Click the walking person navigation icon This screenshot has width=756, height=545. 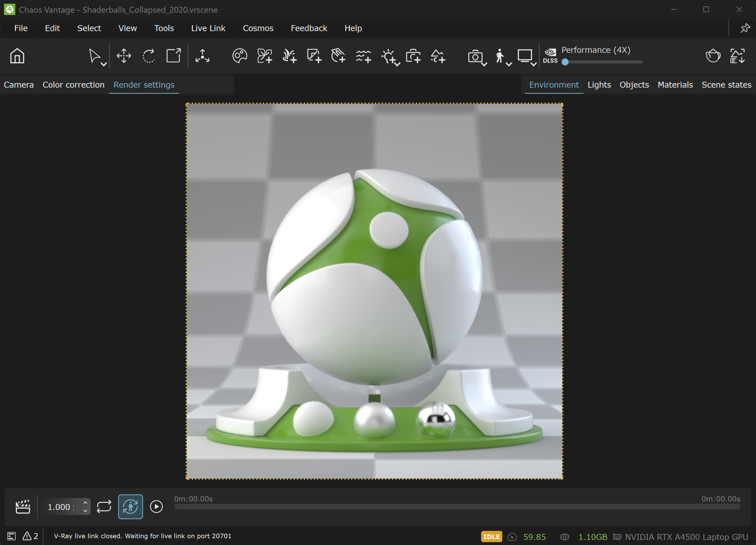(499, 56)
